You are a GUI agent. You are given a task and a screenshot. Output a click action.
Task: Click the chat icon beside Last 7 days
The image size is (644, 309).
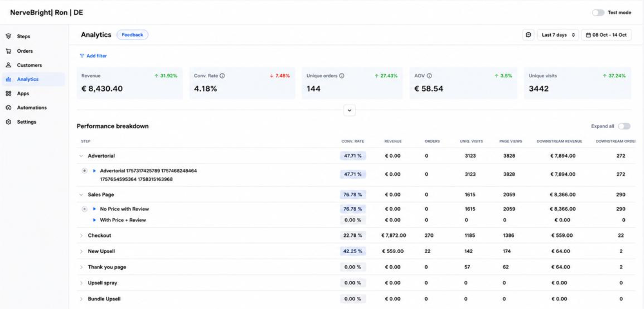point(528,35)
